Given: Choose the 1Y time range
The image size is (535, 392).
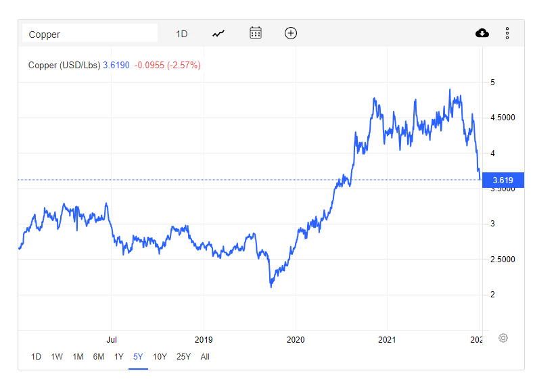Looking at the screenshot, I should [119, 357].
